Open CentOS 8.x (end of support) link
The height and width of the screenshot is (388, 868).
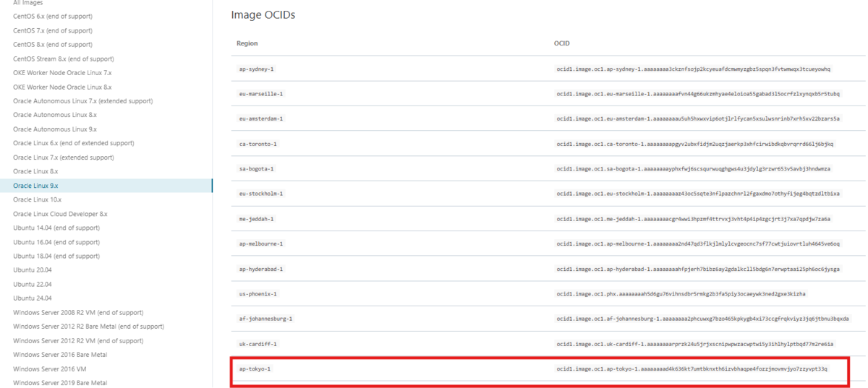click(x=53, y=45)
